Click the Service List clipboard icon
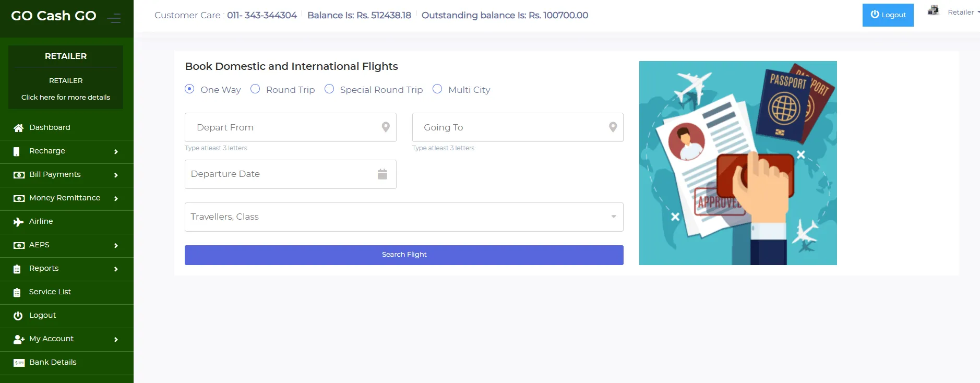980x383 pixels. click(17, 293)
